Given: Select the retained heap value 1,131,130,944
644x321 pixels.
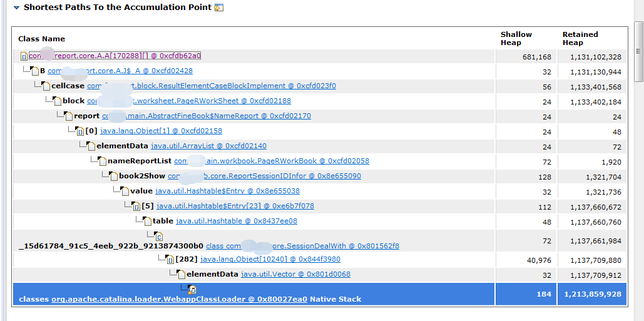Looking at the screenshot, I should (596, 72).
